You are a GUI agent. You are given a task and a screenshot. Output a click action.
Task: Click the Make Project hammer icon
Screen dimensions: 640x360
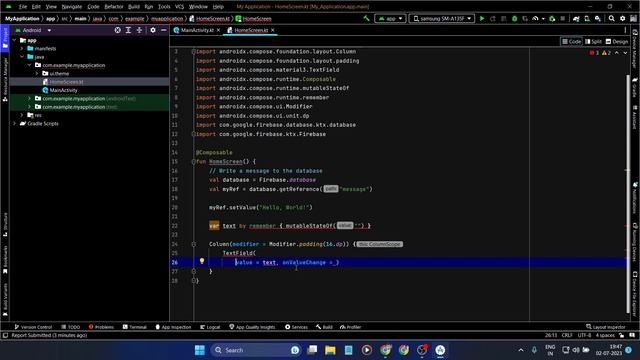pyautogui.click(x=366, y=18)
